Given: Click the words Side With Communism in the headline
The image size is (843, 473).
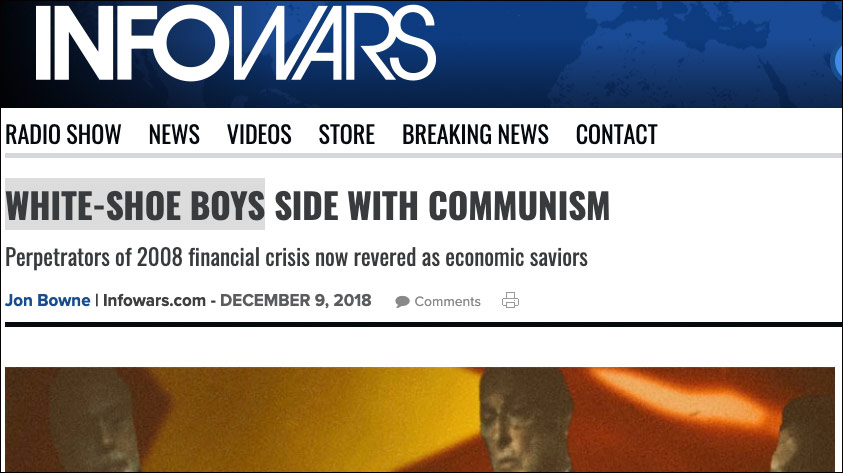Looking at the screenshot, I should (x=442, y=205).
